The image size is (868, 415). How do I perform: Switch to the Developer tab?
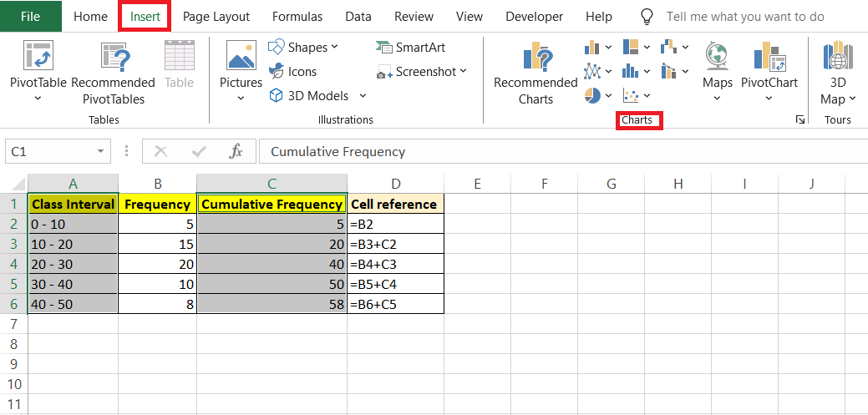(534, 17)
